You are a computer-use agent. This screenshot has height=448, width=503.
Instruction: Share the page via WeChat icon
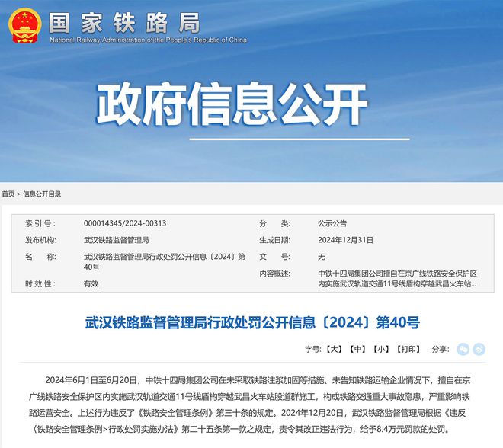(x=463, y=350)
